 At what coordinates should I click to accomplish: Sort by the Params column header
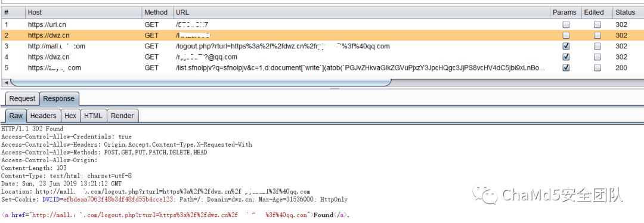click(x=566, y=13)
